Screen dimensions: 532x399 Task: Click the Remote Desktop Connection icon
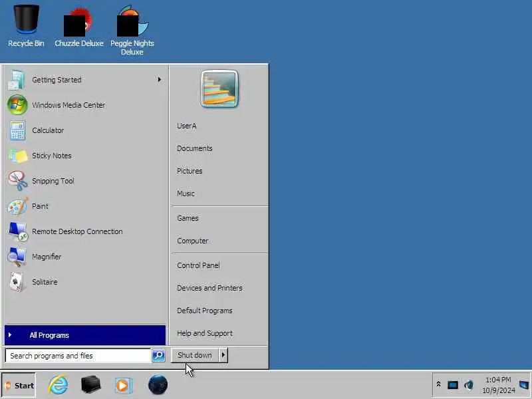18,231
